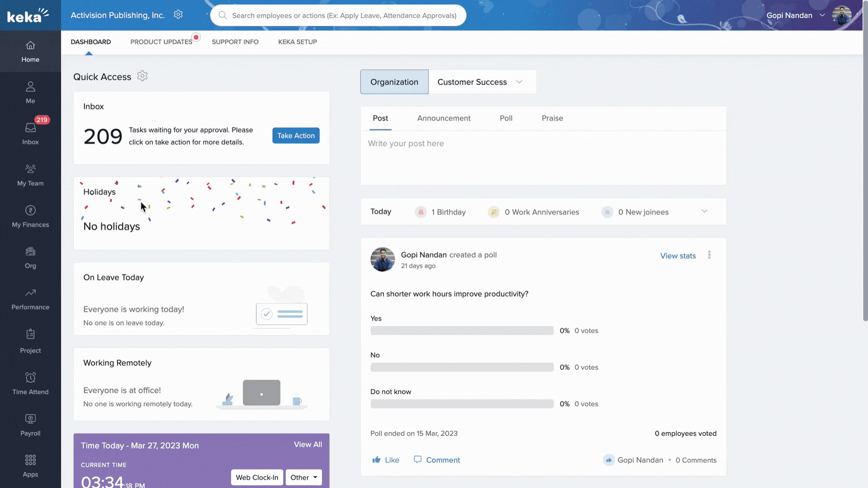868x488 pixels.
Task: Like the productivity poll post
Action: pyautogui.click(x=386, y=460)
